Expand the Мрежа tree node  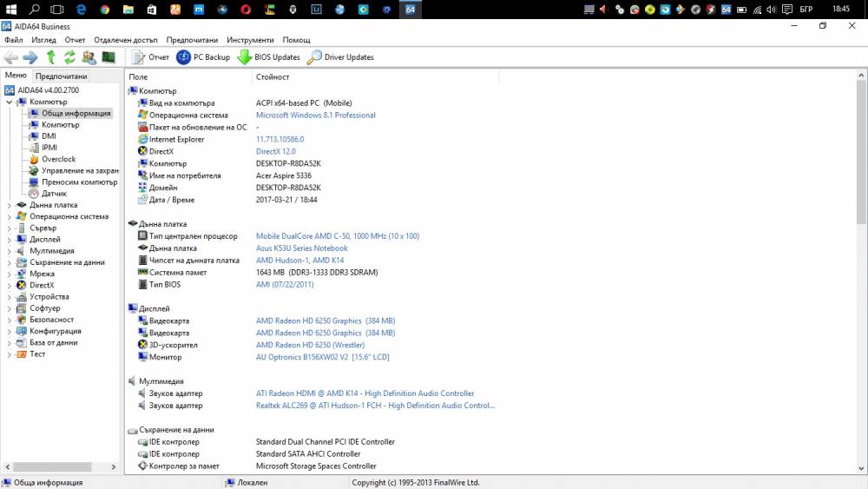coord(9,274)
